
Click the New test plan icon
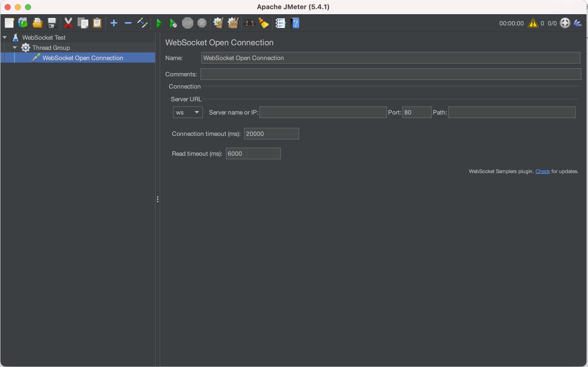(x=9, y=23)
